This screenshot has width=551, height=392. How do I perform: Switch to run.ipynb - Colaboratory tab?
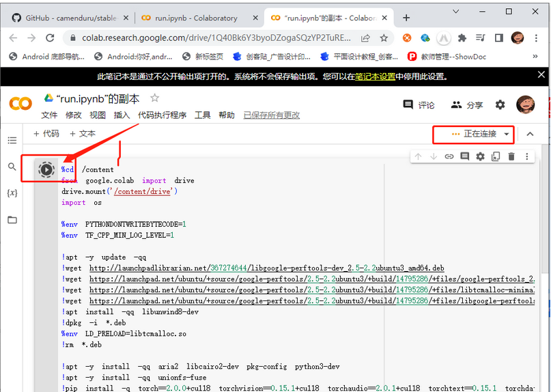[x=195, y=18]
